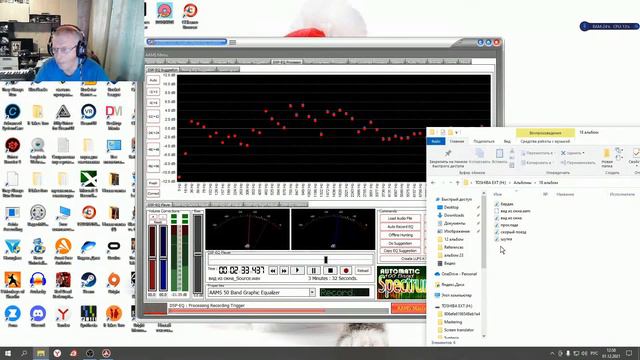This screenshot has width=640, height=360.
Task: Open taskbar search magnifier
Action: [x=24, y=353]
